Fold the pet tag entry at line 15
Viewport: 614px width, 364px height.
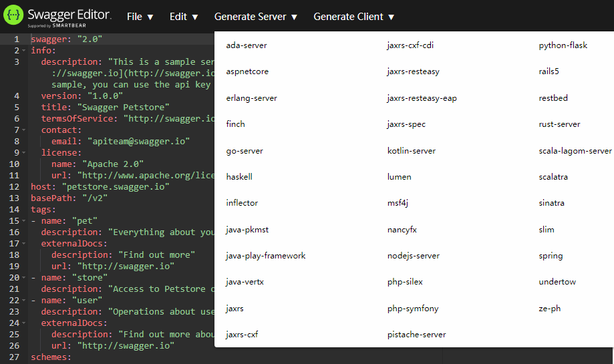[x=24, y=221]
